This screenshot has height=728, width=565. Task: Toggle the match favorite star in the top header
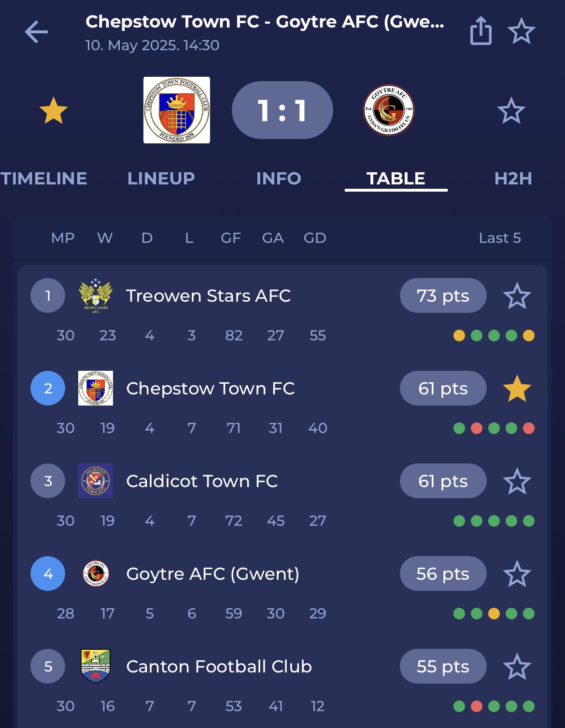tap(522, 32)
